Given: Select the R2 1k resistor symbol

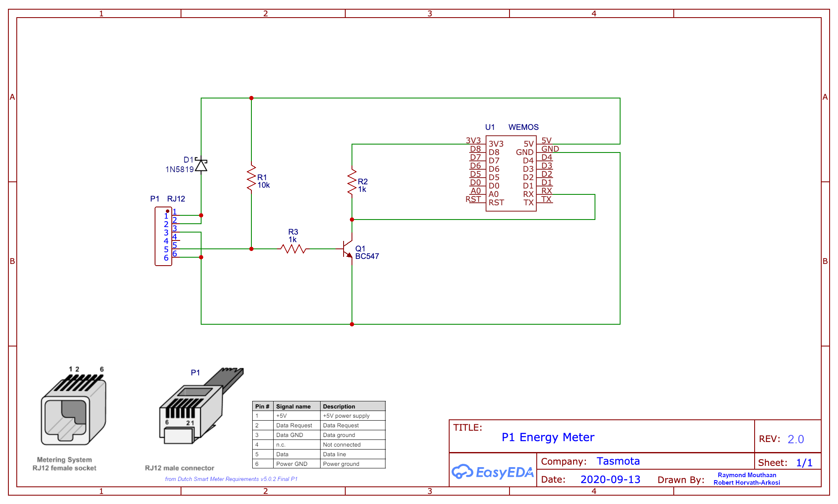Looking at the screenshot, I should [x=352, y=182].
